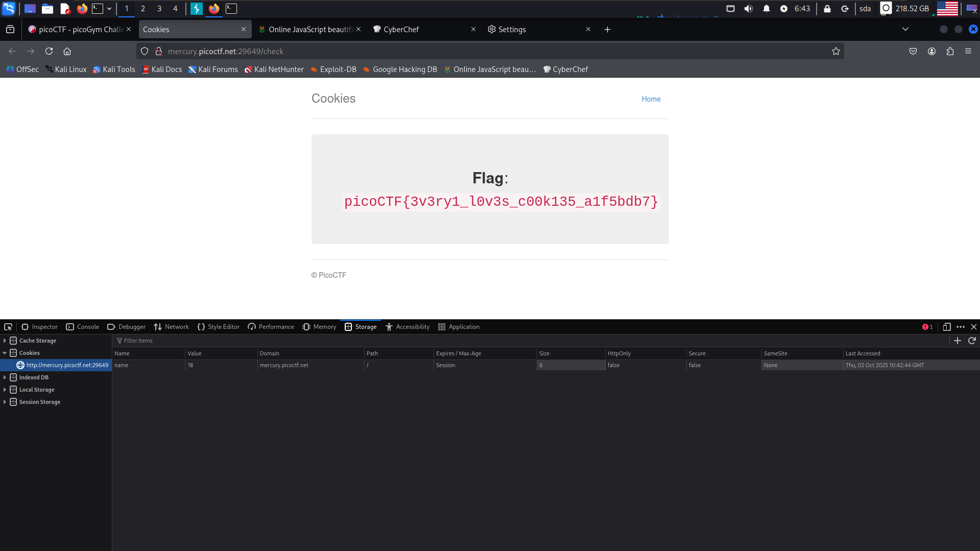Add a new cookie with plus icon
980x551 pixels.
[x=958, y=341]
